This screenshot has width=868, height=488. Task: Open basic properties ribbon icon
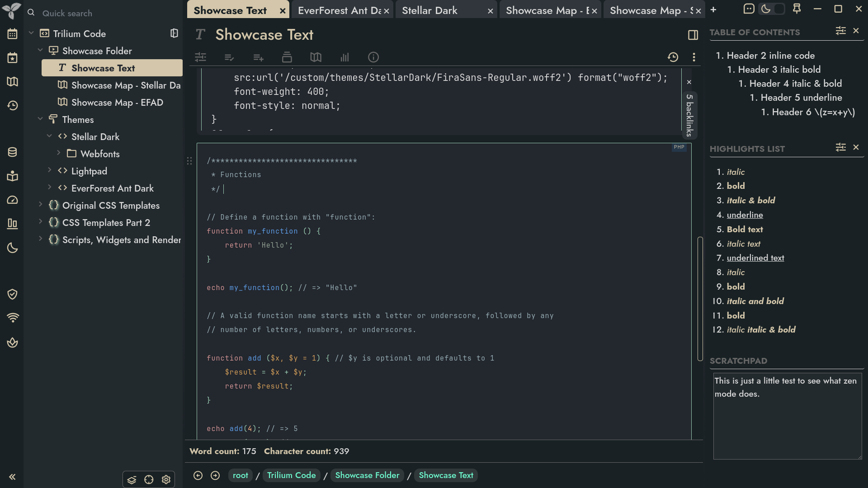[200, 57]
